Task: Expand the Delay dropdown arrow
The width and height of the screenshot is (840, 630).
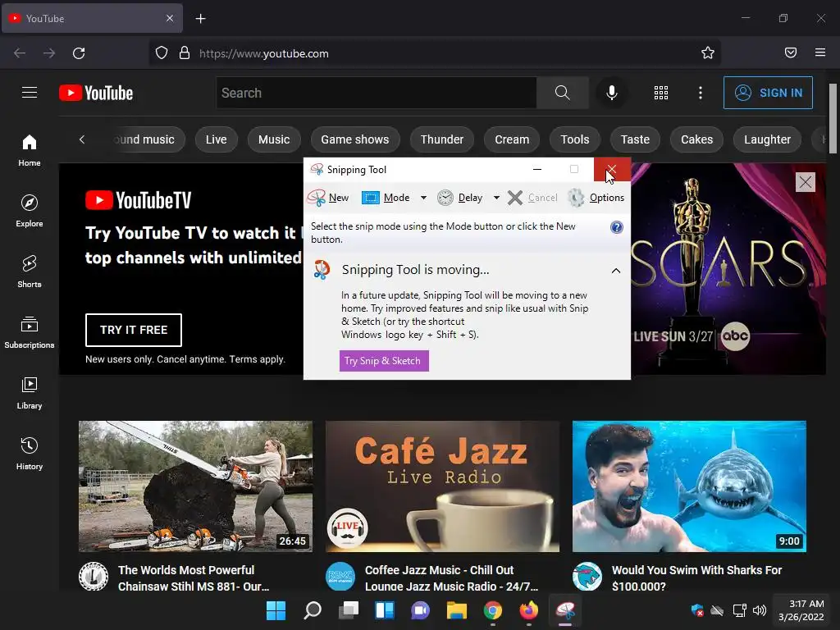Action: 496,198
